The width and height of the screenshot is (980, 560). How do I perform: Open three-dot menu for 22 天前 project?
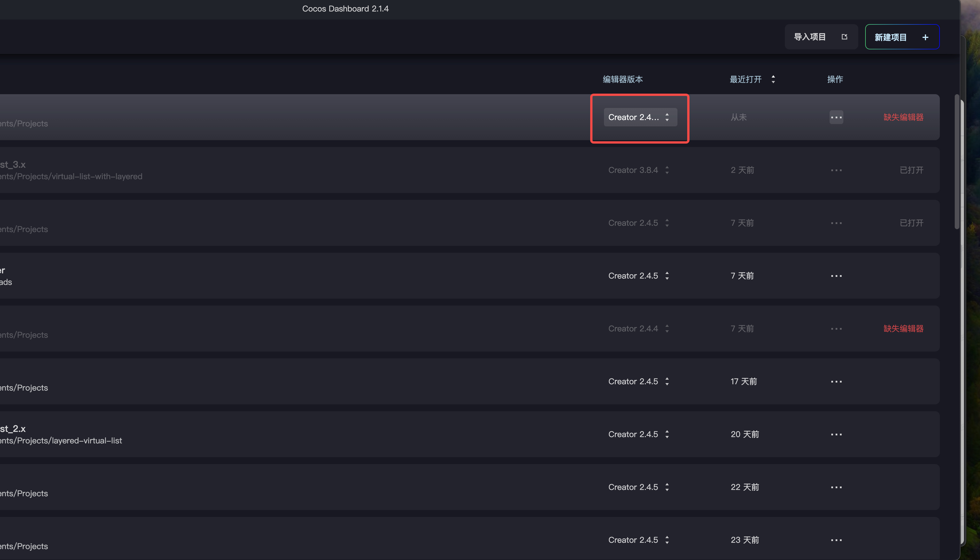pyautogui.click(x=836, y=487)
